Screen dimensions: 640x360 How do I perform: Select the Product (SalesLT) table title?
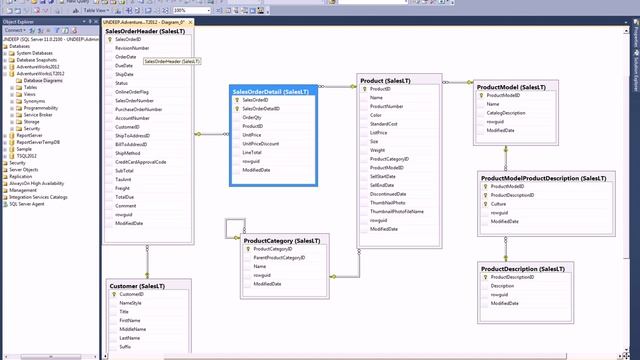click(x=385, y=81)
